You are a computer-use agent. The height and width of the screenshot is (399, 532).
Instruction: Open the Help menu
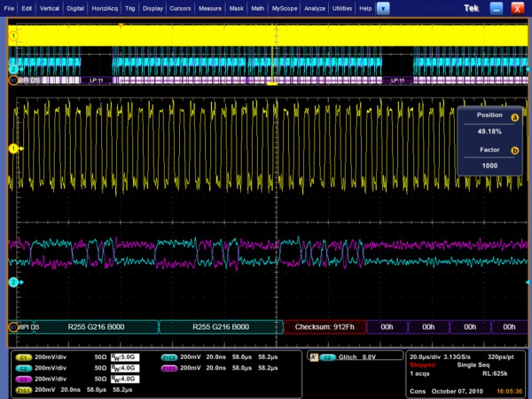pyautogui.click(x=365, y=9)
